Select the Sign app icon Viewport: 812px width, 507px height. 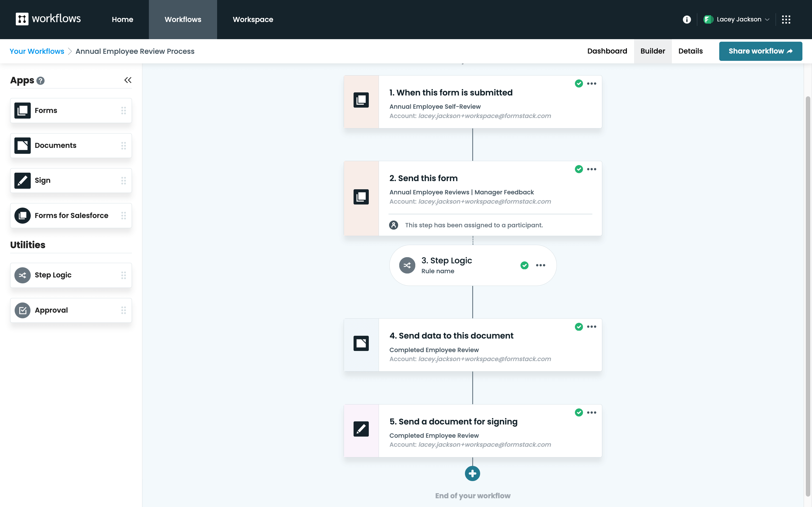(22, 180)
